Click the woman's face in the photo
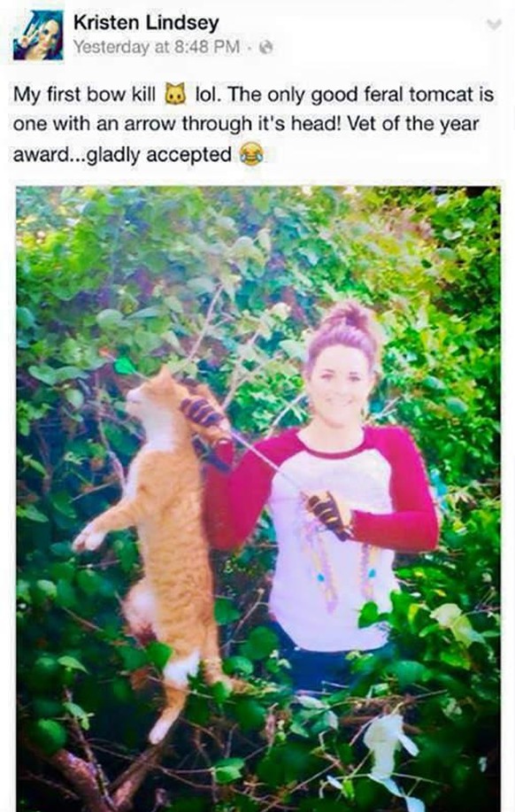The height and width of the screenshot is (812, 515). point(340,383)
